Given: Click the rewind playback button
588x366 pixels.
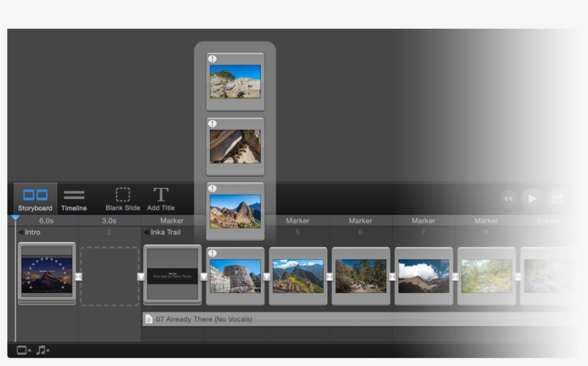Looking at the screenshot, I should (x=508, y=199).
